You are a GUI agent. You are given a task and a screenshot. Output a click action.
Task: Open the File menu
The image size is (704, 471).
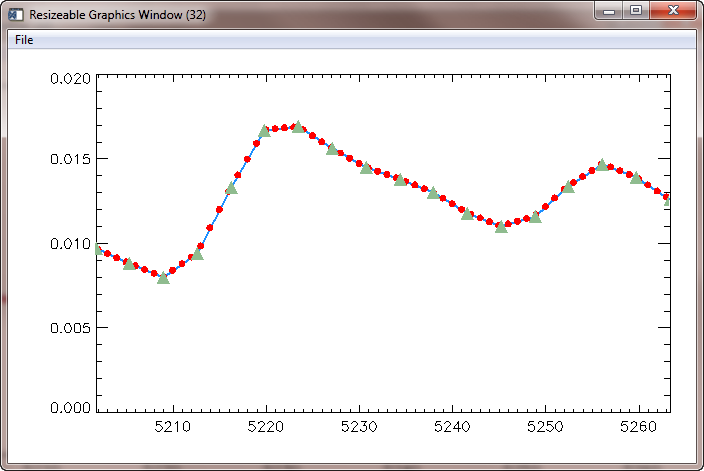pyautogui.click(x=24, y=40)
